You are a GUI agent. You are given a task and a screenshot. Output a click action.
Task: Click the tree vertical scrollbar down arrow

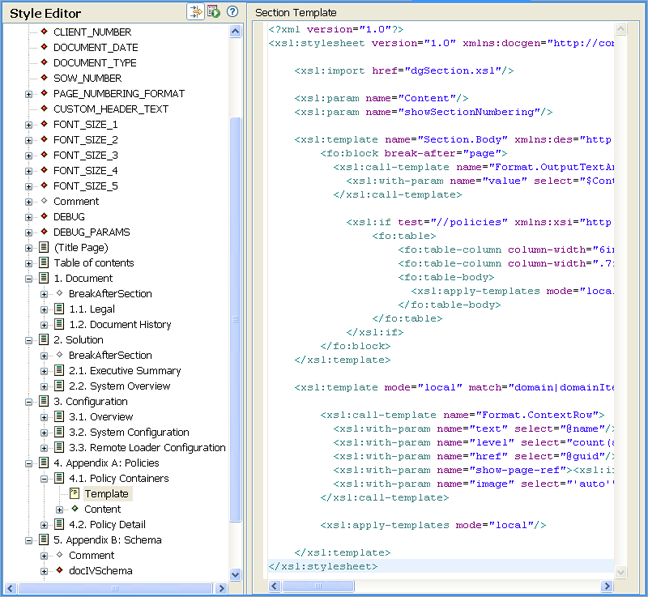point(235,574)
